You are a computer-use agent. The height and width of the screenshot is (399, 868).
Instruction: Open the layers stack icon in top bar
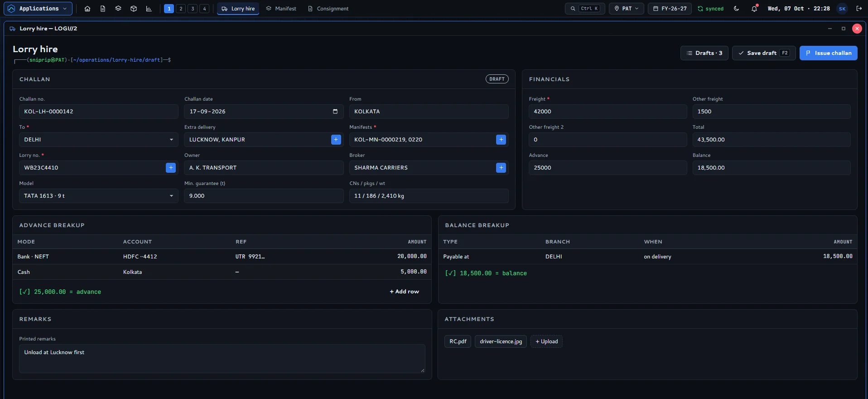(118, 9)
